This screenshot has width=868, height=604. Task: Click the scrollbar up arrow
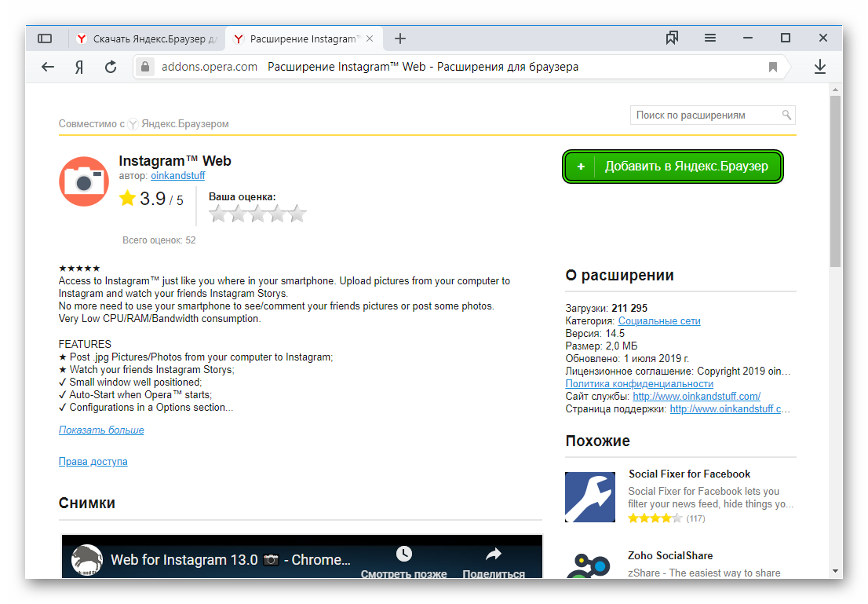(x=835, y=90)
